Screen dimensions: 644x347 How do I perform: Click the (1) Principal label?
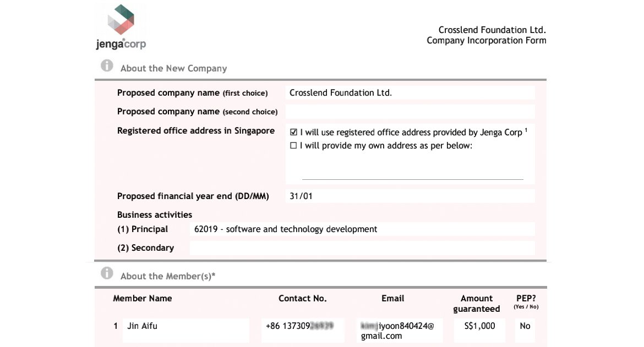tap(143, 229)
